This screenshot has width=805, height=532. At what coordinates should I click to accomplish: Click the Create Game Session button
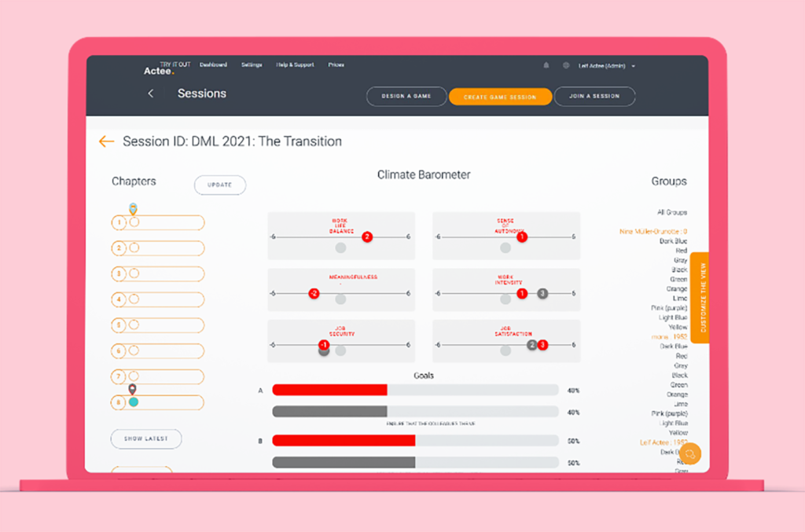pyautogui.click(x=500, y=97)
